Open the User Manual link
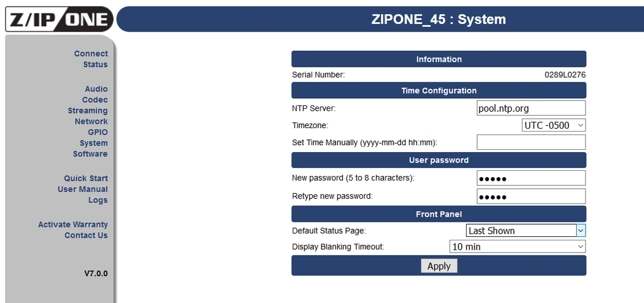 (x=83, y=190)
